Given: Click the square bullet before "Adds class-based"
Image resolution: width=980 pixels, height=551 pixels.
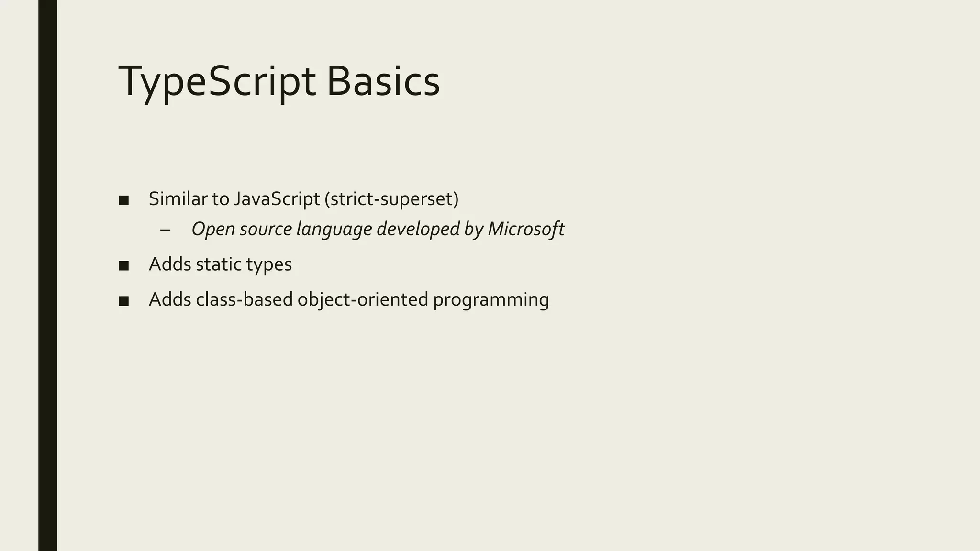Looking at the screenshot, I should click(x=124, y=301).
